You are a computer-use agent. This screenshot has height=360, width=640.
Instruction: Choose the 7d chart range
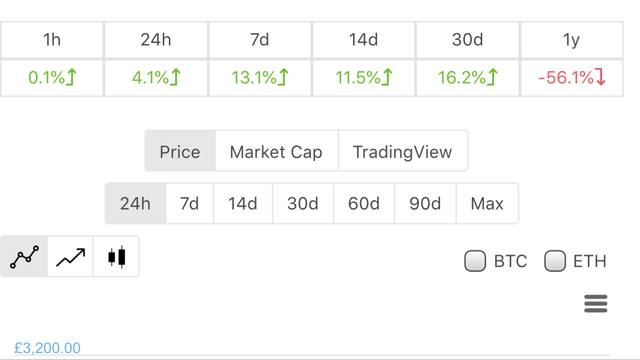coord(189,203)
